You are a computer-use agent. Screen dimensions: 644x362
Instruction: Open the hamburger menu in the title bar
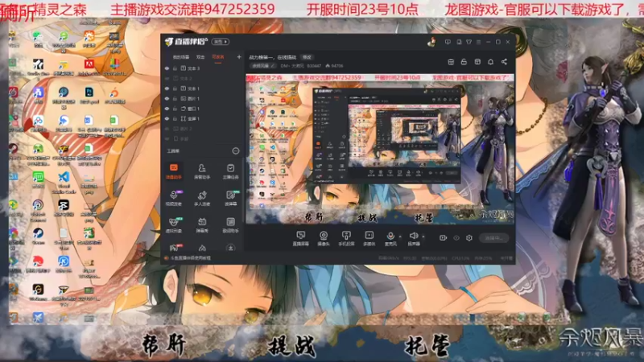click(478, 42)
